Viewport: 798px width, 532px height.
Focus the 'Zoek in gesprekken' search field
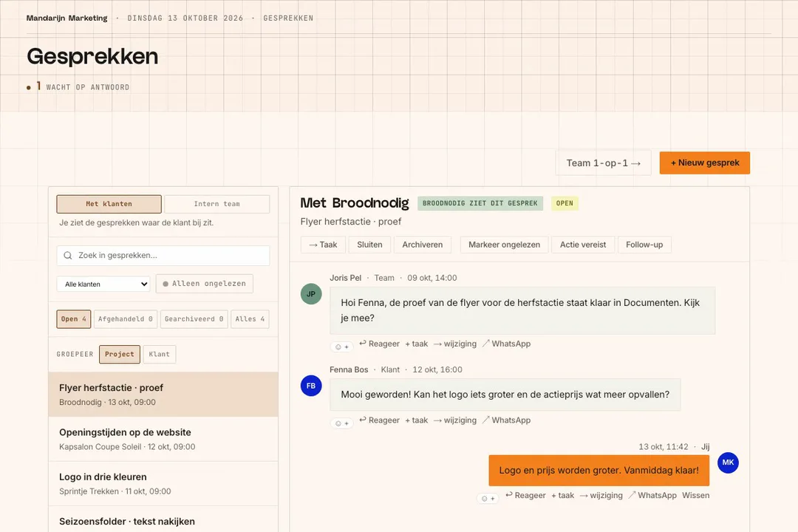point(163,256)
